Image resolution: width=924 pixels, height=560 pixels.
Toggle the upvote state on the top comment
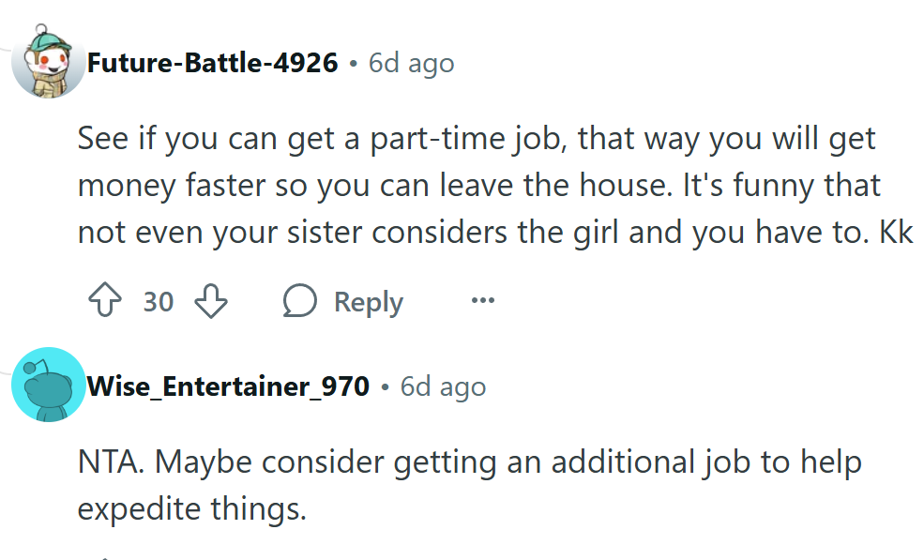105,299
